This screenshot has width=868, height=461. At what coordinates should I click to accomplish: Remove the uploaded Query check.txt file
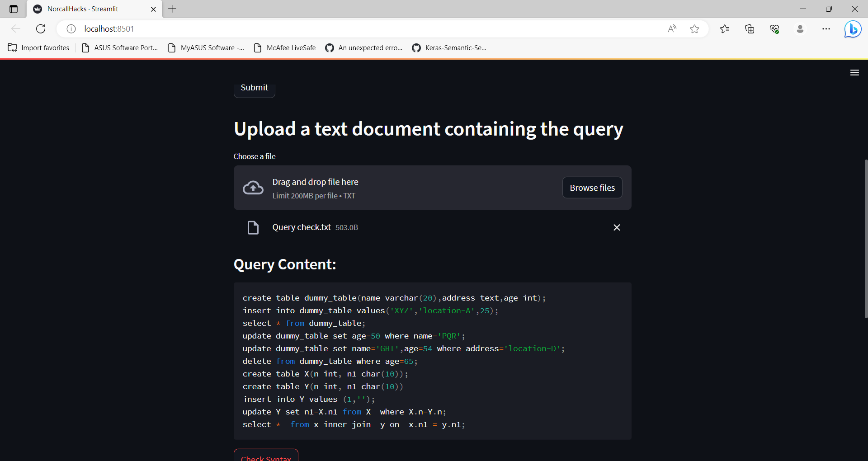point(617,227)
